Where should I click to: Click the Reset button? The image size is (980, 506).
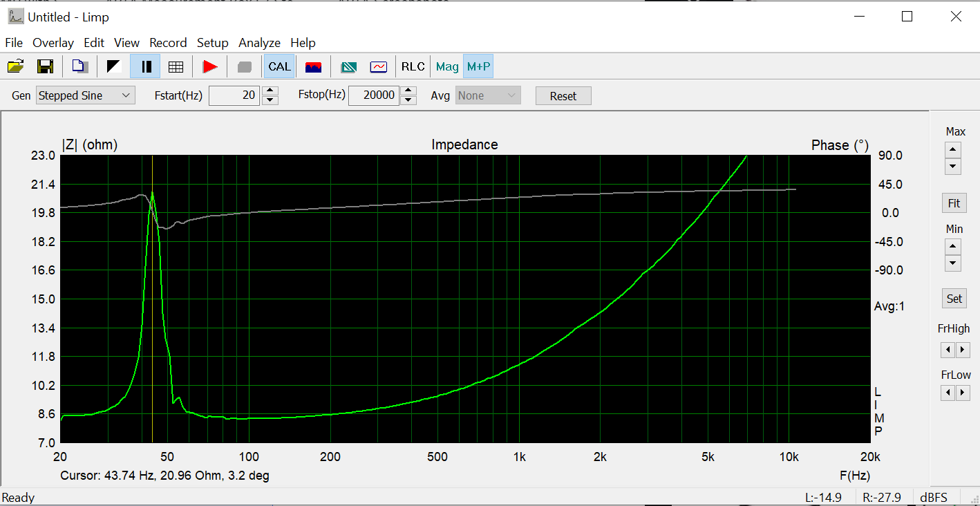563,96
